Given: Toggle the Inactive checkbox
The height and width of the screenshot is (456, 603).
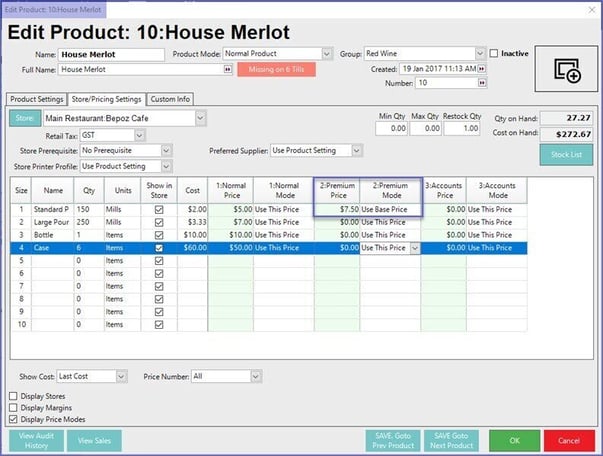Looking at the screenshot, I should [494, 53].
